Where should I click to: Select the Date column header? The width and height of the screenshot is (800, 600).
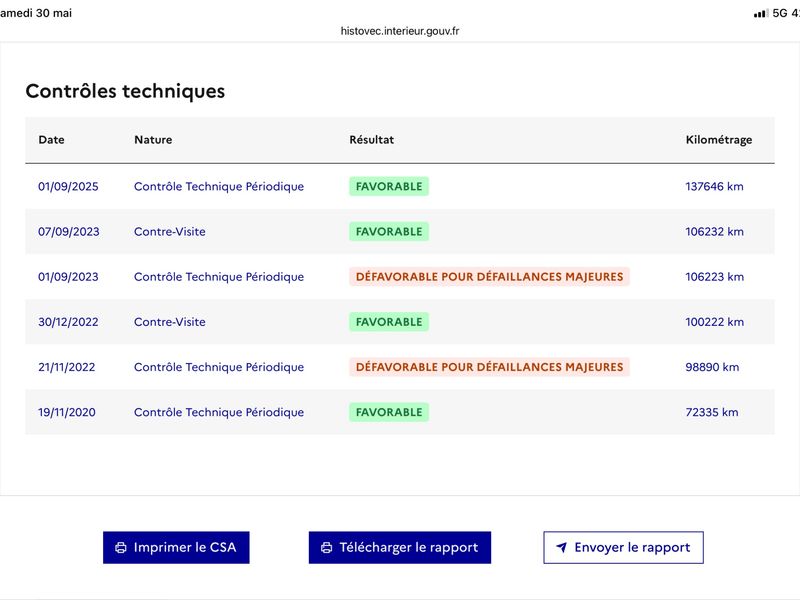[x=52, y=140]
